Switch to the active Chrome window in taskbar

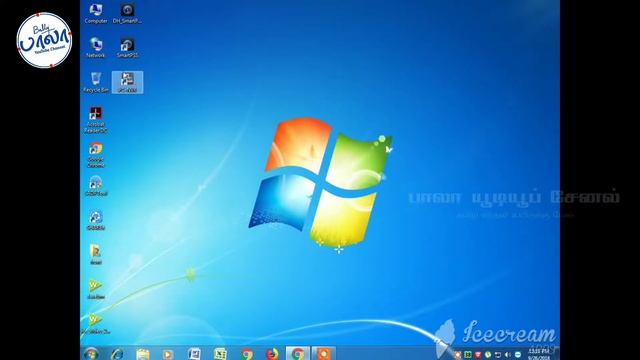(x=298, y=353)
